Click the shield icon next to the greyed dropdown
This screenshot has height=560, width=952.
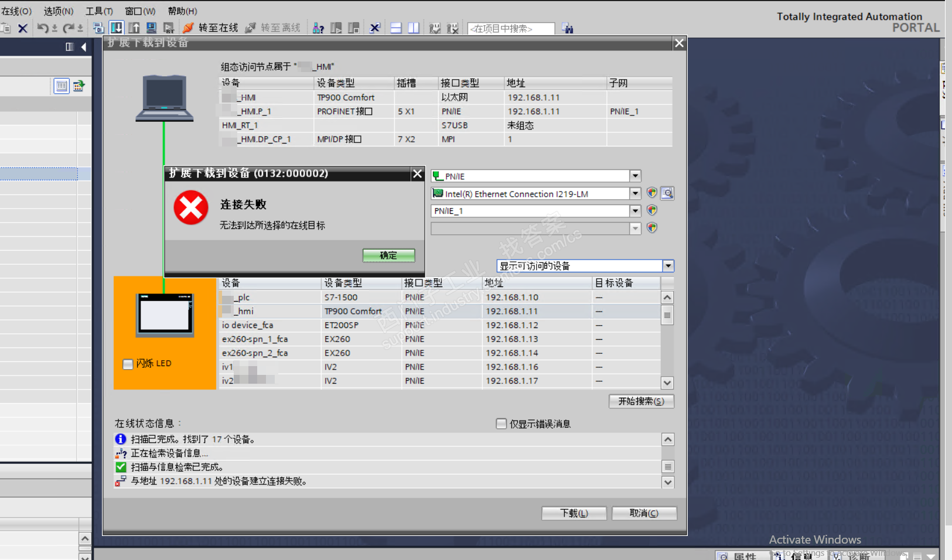tap(651, 228)
